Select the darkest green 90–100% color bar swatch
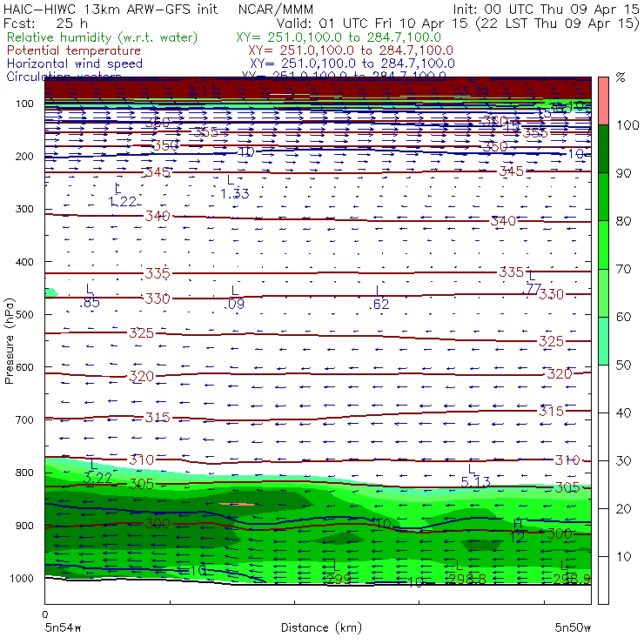The height and width of the screenshot is (644, 644). 603,149
